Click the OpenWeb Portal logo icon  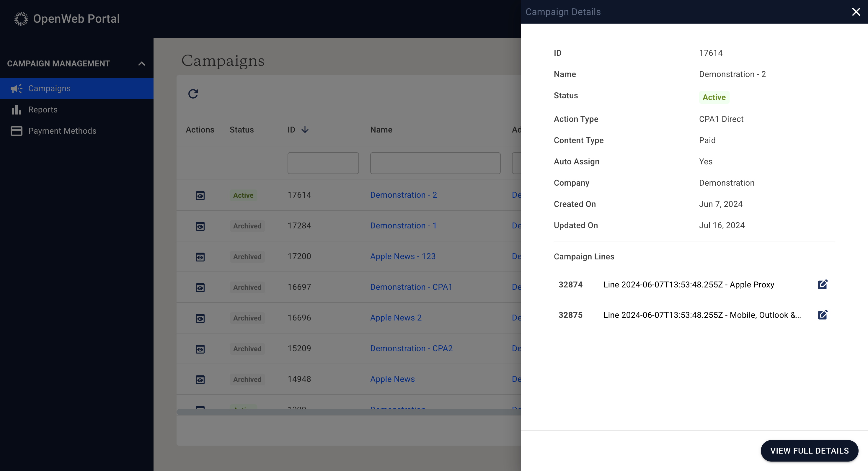[21, 19]
